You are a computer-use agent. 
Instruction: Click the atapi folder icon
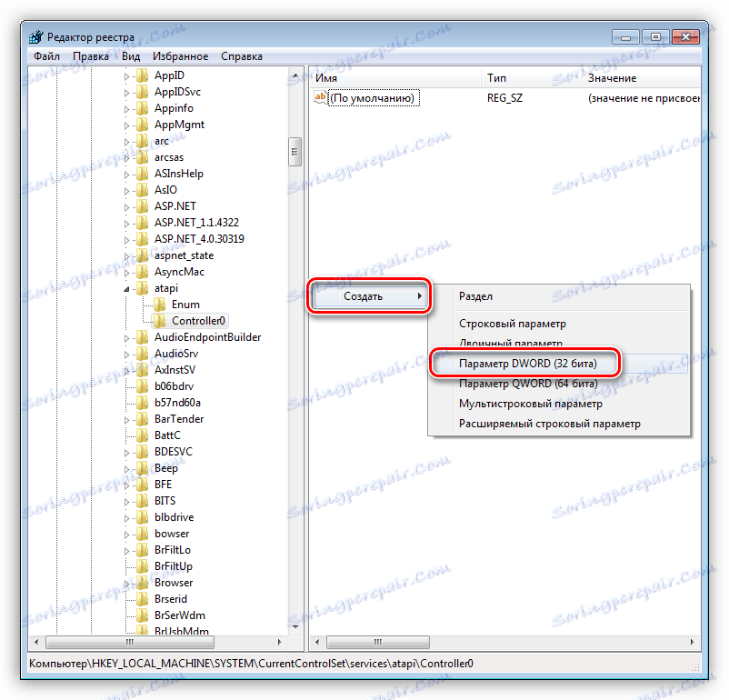click(143, 288)
